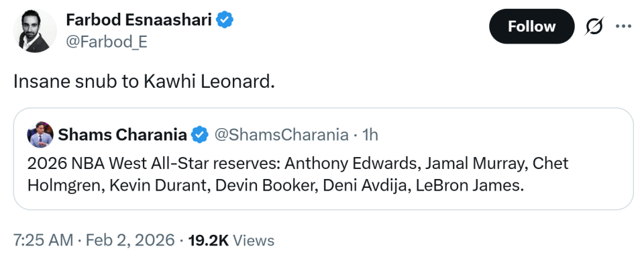Click the Grok slashed-circle icon

593,27
